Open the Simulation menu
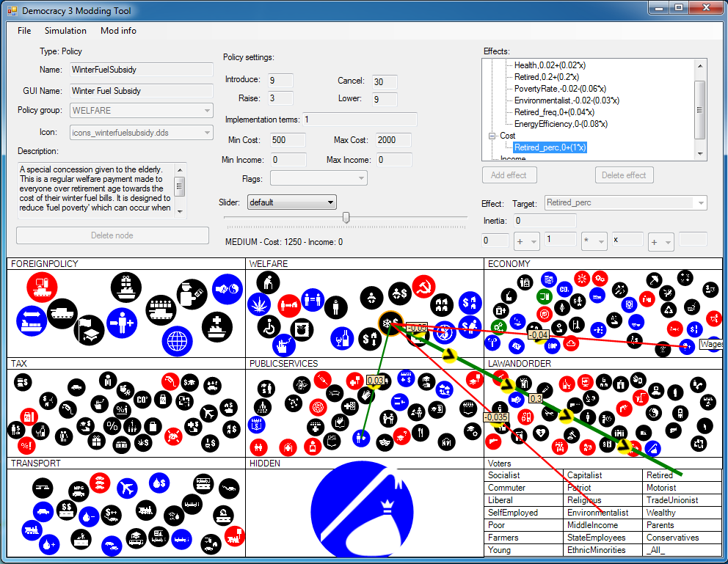728x564 pixels. tap(65, 31)
